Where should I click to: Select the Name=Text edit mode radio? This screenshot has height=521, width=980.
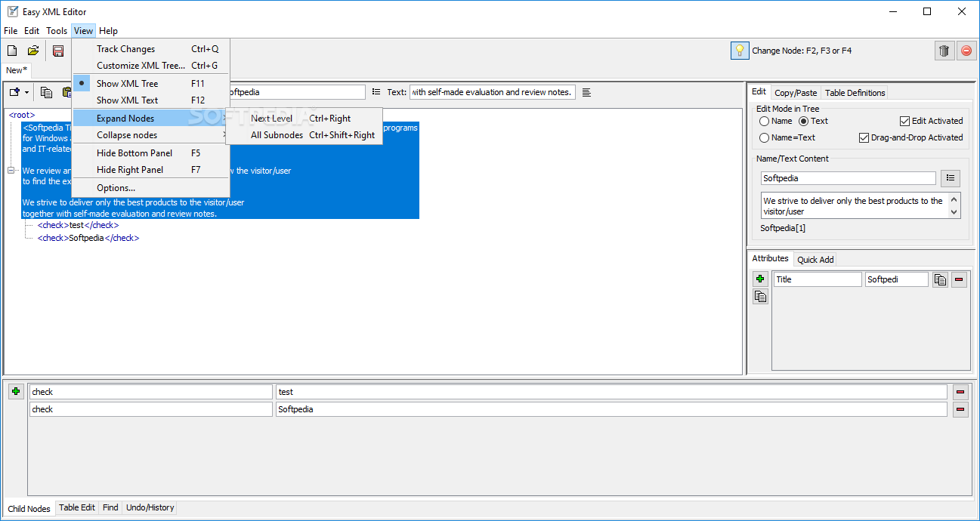764,137
